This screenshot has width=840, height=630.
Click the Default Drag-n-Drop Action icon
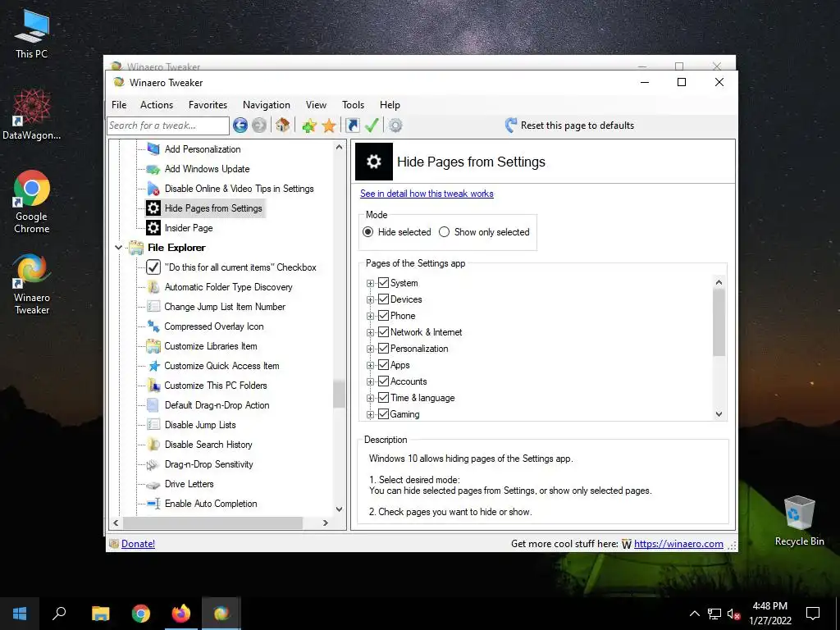point(153,405)
